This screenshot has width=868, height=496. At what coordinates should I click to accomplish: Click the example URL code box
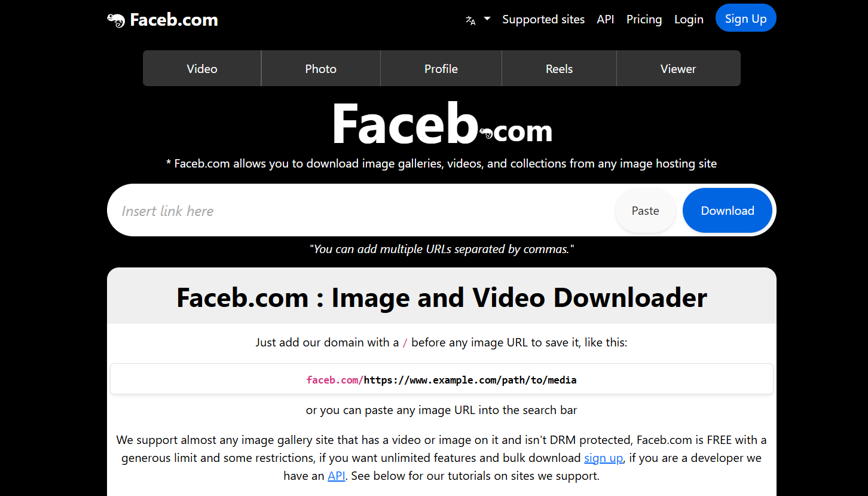click(442, 379)
